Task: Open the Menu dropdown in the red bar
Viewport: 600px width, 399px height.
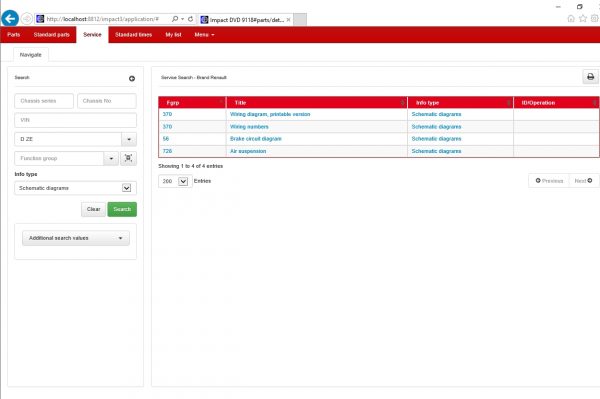Action: point(204,35)
